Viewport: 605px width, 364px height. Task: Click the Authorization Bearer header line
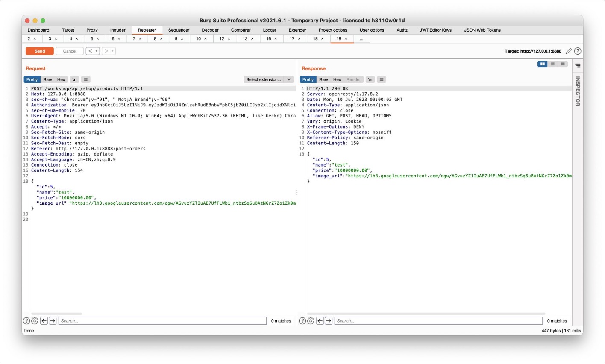click(163, 105)
